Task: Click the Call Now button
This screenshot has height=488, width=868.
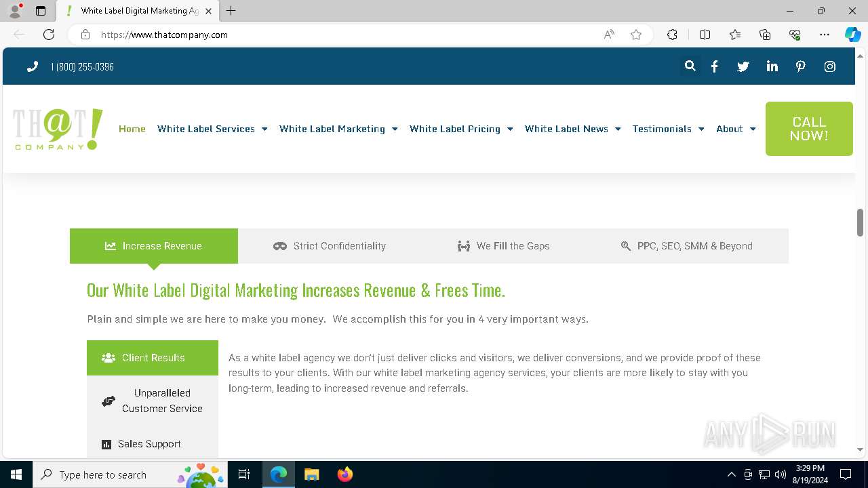Action: (x=809, y=129)
